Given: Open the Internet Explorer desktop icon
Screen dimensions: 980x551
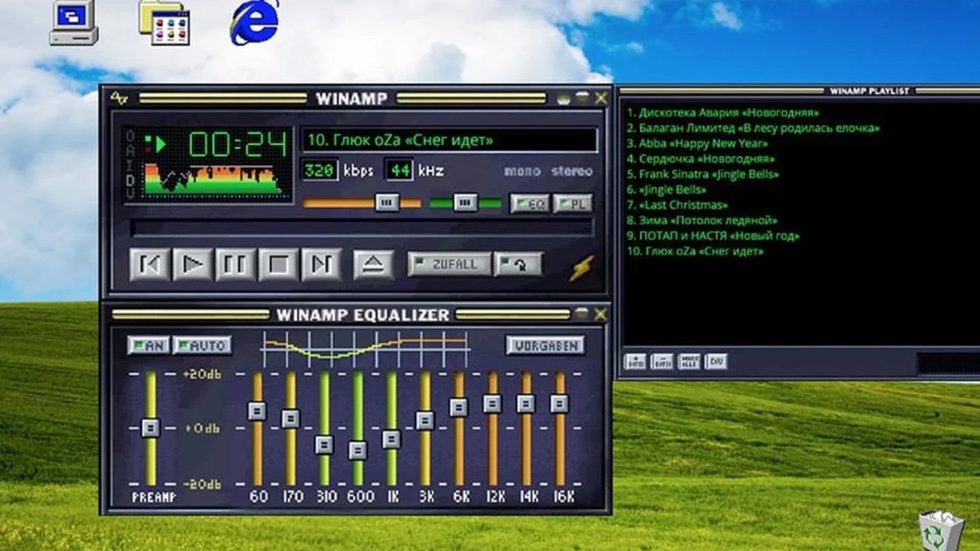Looking at the screenshot, I should click(x=255, y=22).
